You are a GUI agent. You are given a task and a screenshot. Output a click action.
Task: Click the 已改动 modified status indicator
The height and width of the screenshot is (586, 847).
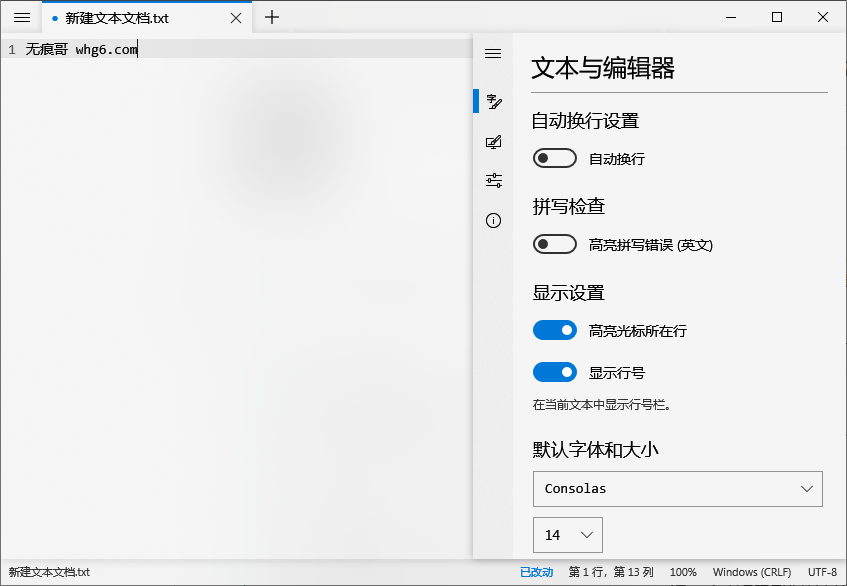(x=536, y=571)
